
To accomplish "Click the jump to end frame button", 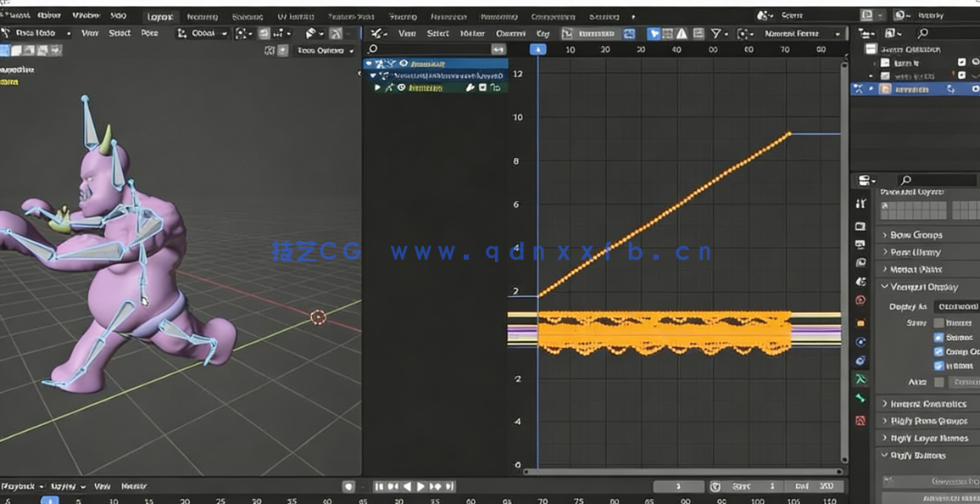I will click(450, 486).
